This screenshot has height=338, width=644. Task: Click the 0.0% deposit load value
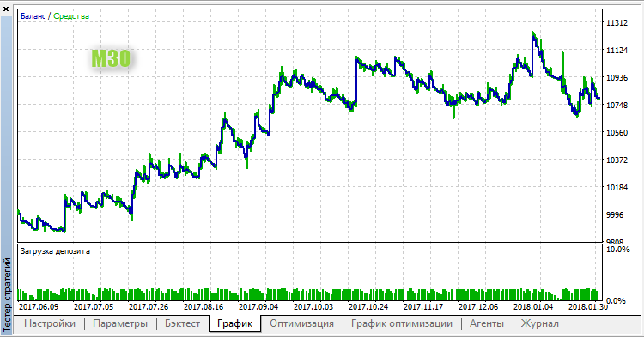pos(616,300)
